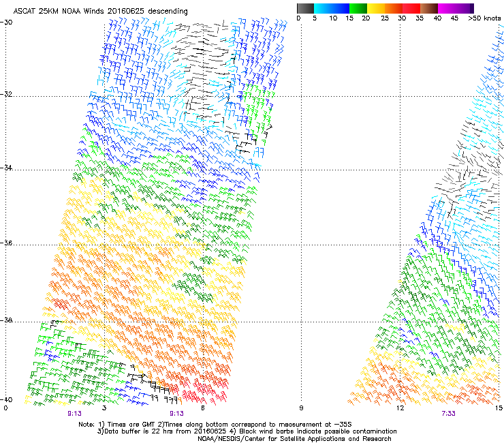
Task: Click the '9:13' time label between longitudes 0 and 3
Action: [x=74, y=414]
